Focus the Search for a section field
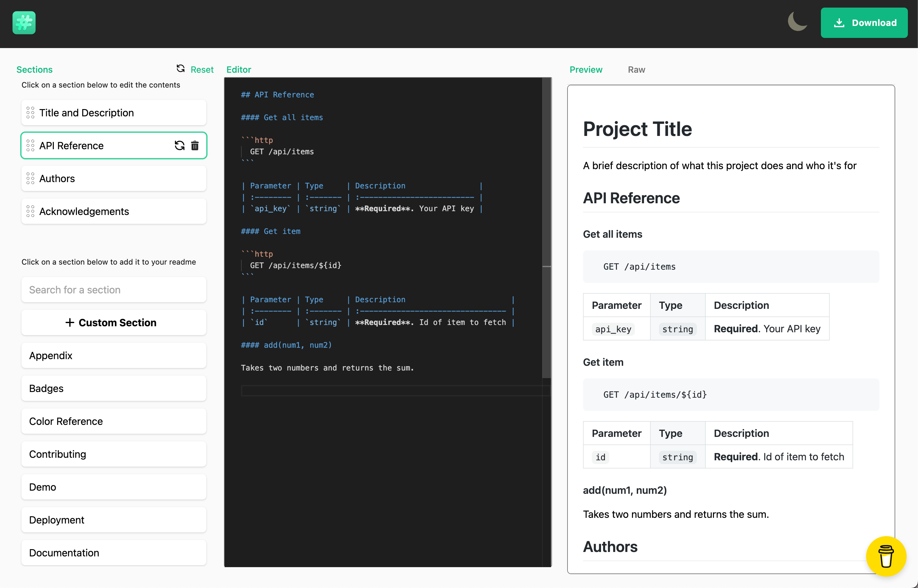Screen dimensions: 918x588 pos(114,290)
